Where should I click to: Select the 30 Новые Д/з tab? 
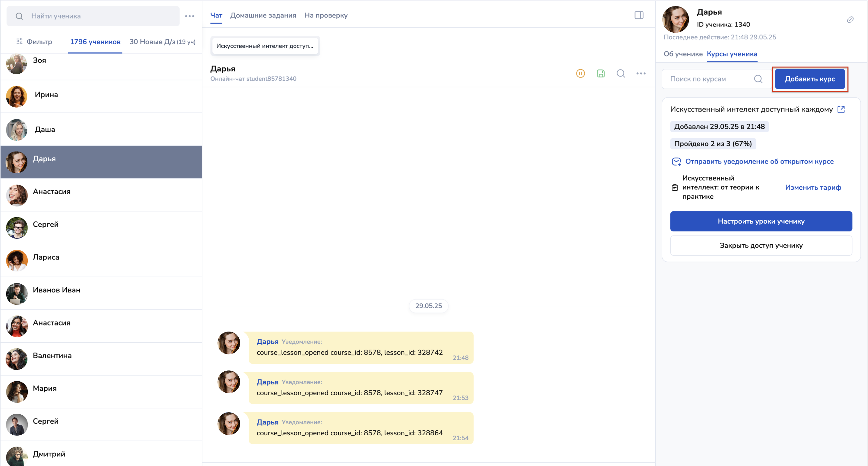point(162,42)
